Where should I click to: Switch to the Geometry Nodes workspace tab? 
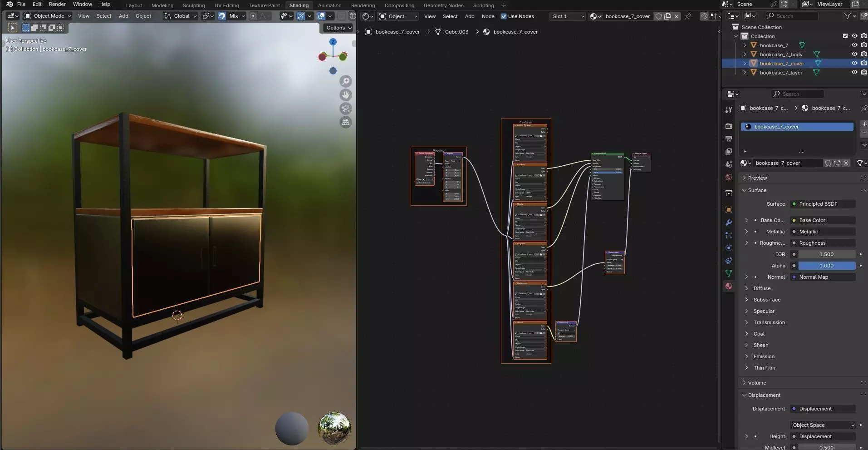tap(443, 5)
